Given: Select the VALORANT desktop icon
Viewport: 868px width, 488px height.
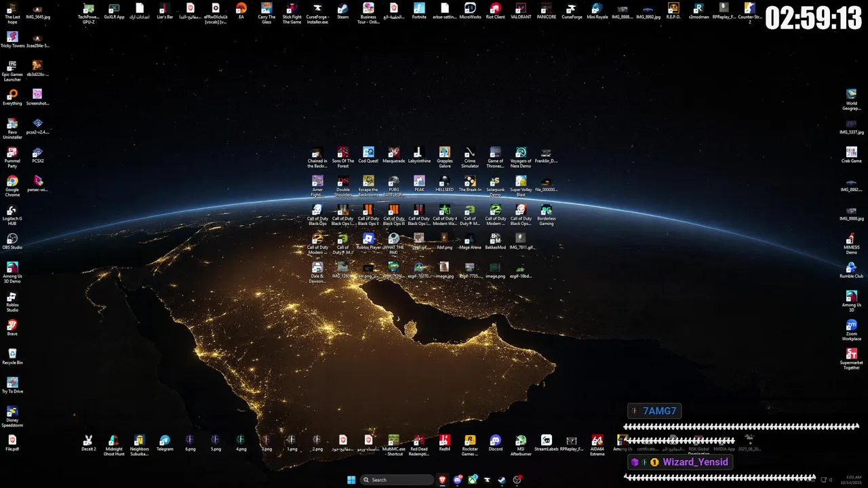Looking at the screenshot, I should (x=521, y=11).
